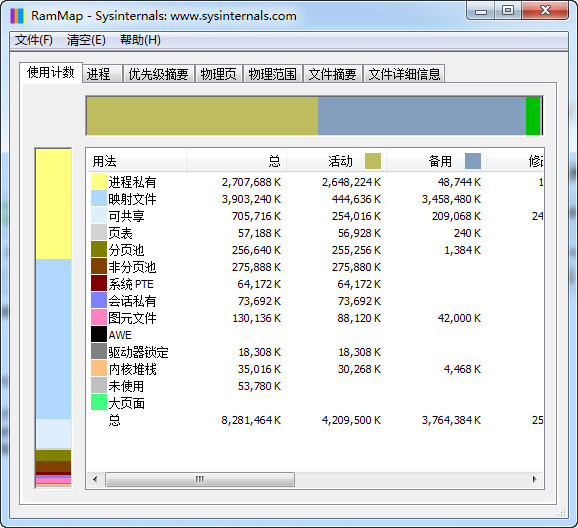Click the standby total 3,764,384 K

(451, 420)
